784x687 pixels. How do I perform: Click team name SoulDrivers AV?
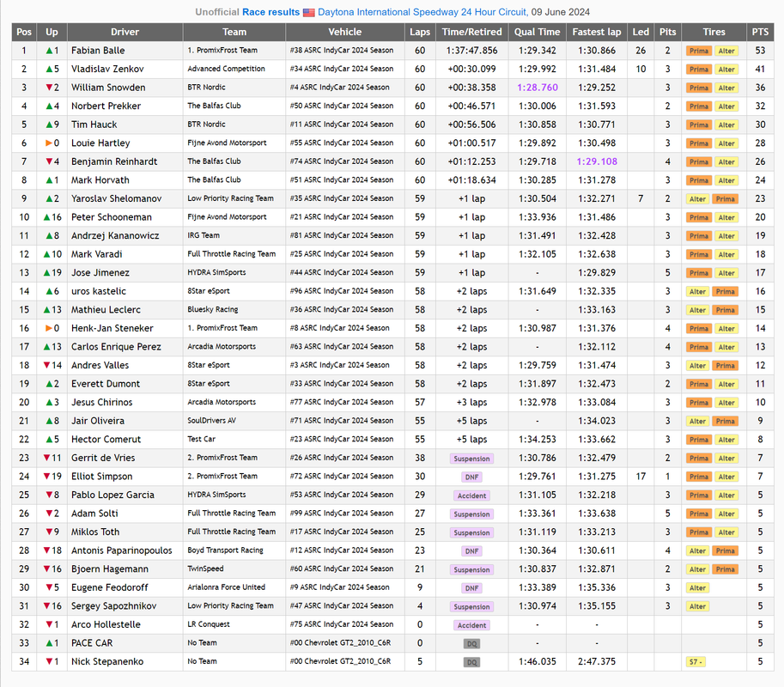coord(212,421)
